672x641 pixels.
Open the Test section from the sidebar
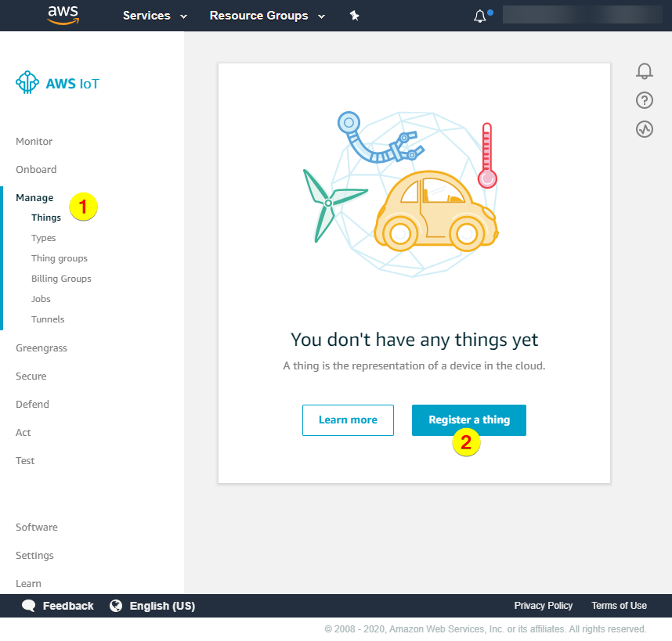pos(25,460)
